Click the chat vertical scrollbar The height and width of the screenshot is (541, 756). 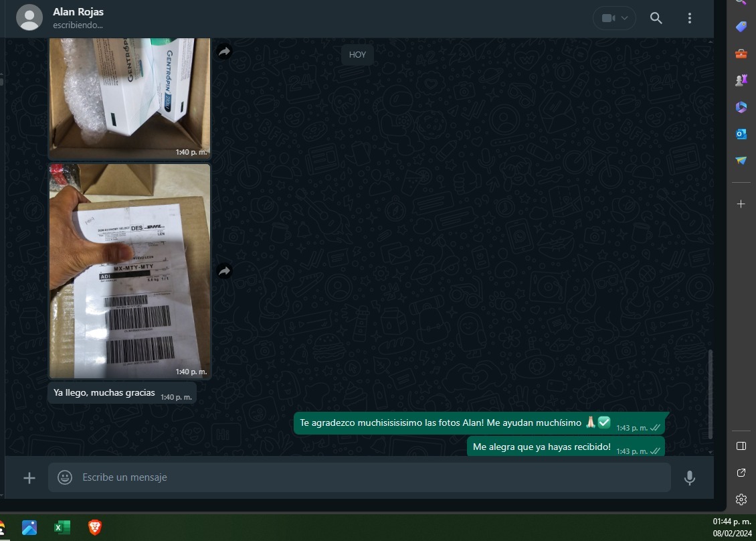click(710, 394)
